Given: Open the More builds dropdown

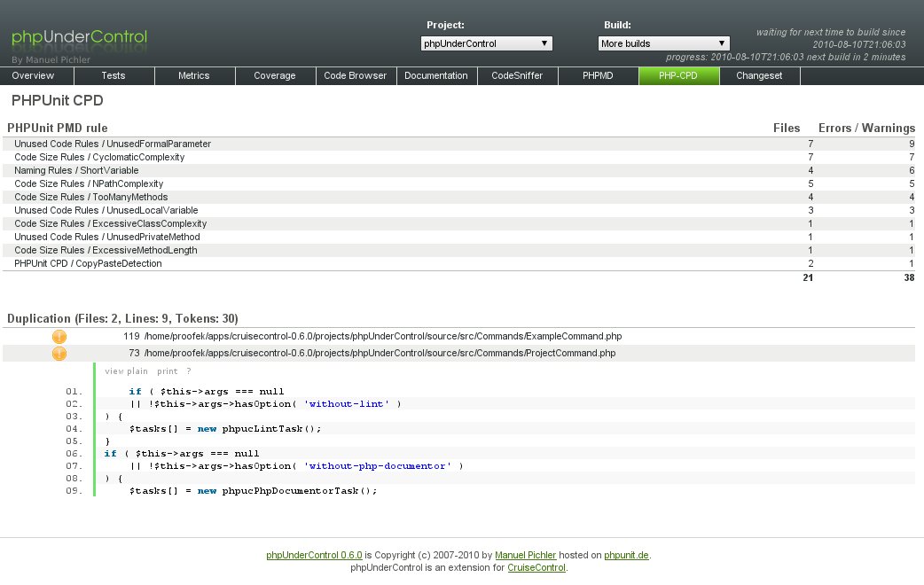Looking at the screenshot, I should tap(663, 43).
